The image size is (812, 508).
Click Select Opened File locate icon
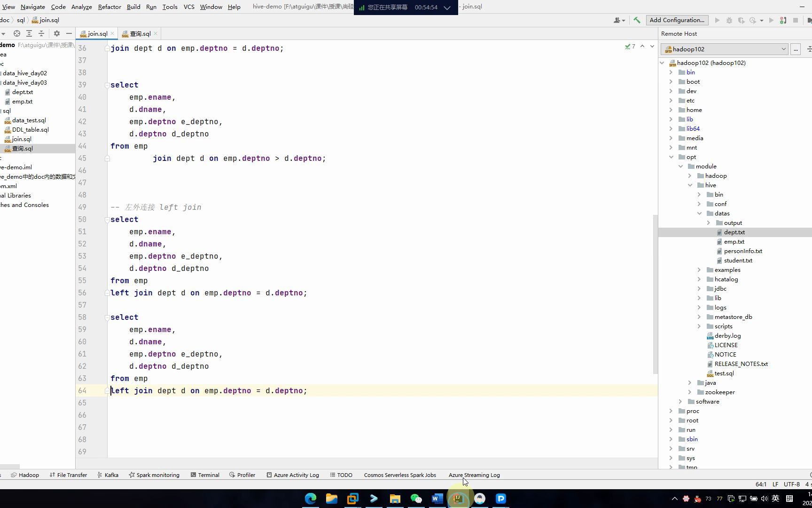pos(17,33)
